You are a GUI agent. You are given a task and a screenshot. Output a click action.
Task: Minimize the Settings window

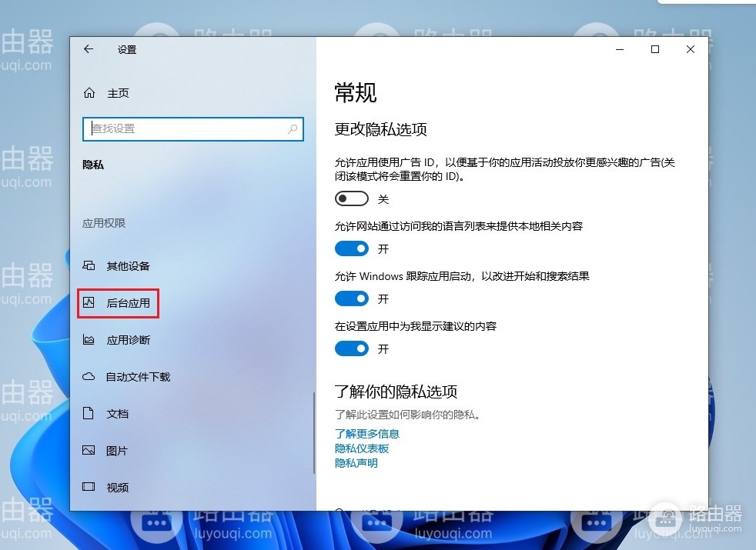coord(620,49)
